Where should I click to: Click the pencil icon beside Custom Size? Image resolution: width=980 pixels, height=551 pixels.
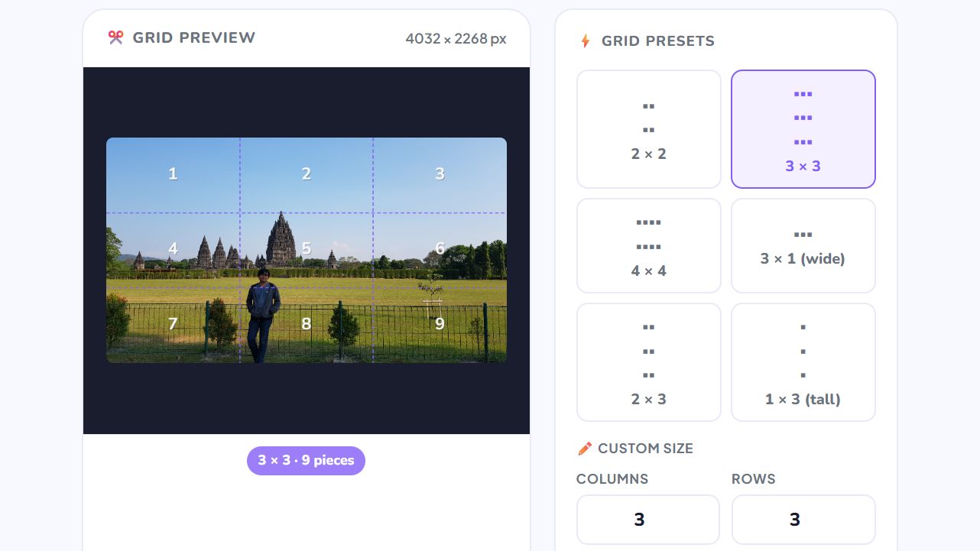click(585, 449)
